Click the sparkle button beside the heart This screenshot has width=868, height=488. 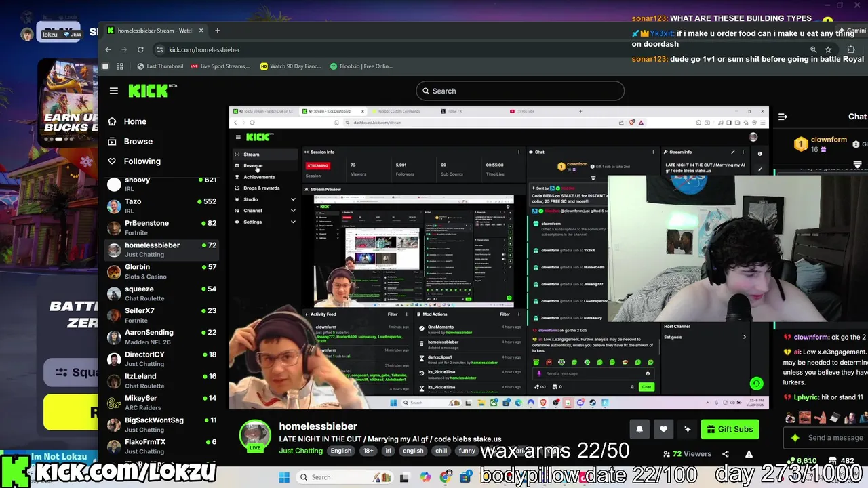688,429
